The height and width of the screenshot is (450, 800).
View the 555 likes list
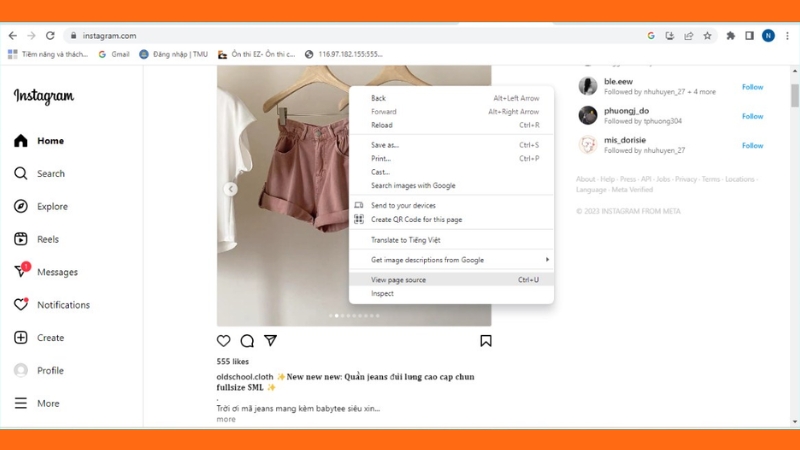click(233, 361)
